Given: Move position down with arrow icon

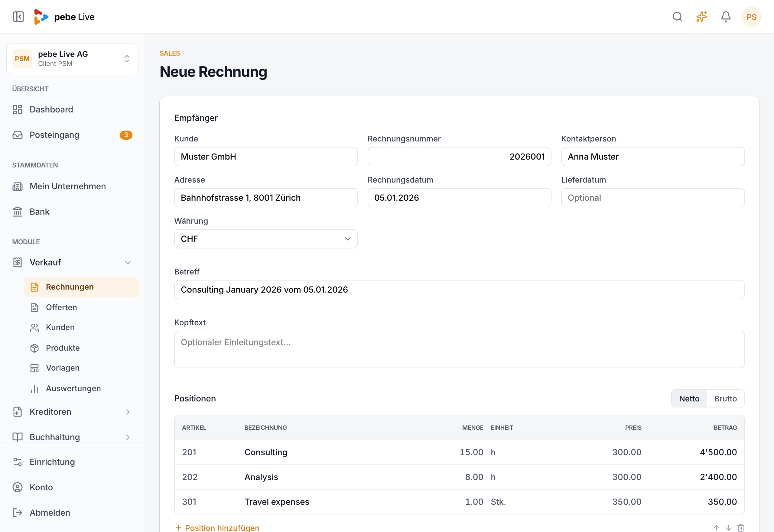Looking at the screenshot, I should tap(729, 528).
